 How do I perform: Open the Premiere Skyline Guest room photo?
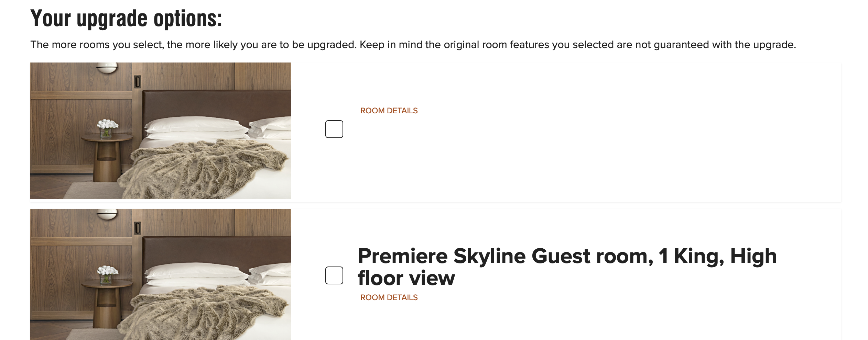click(160, 274)
